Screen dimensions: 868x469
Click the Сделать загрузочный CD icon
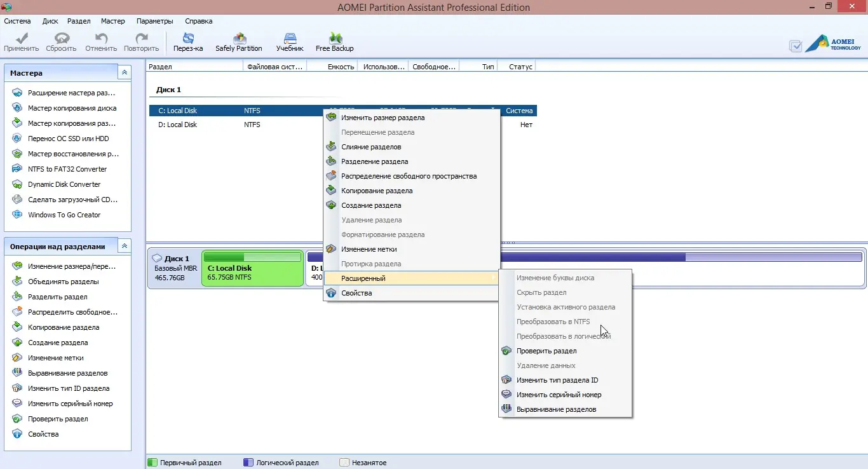pos(17,200)
